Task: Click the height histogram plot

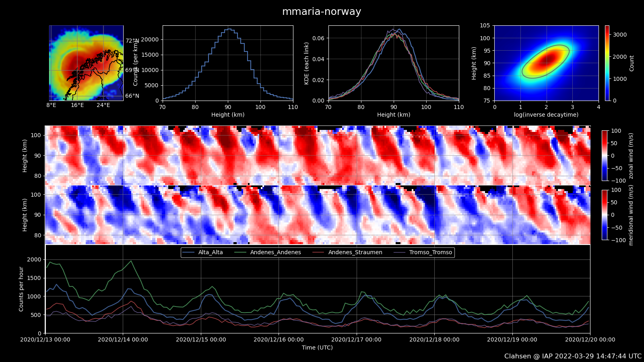Action: [228, 63]
